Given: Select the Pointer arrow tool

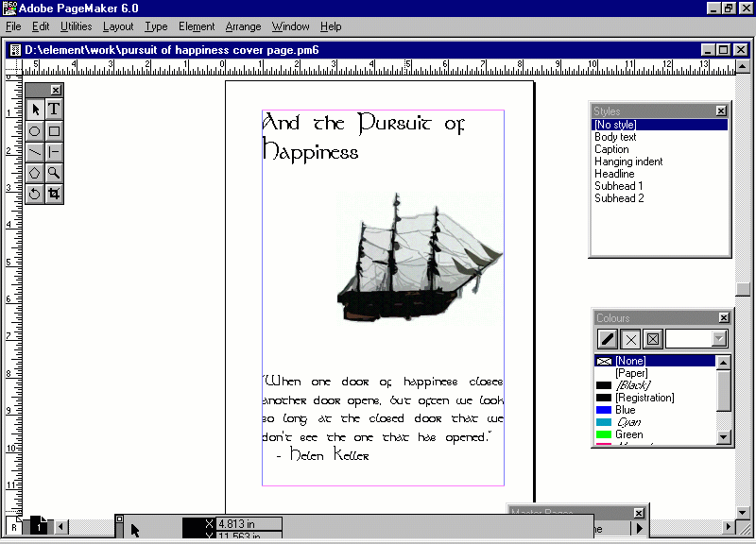Looking at the screenshot, I should tap(35, 110).
